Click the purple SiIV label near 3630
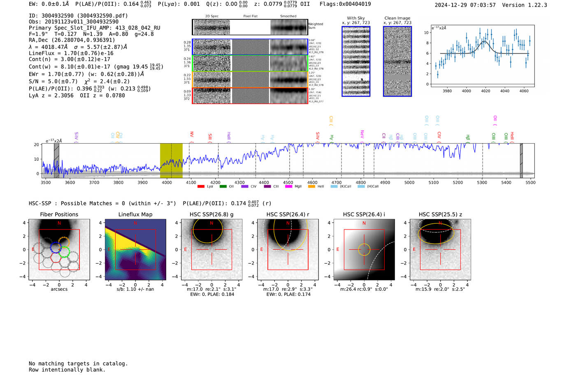The width and height of the screenshot is (576, 392). click(76, 137)
